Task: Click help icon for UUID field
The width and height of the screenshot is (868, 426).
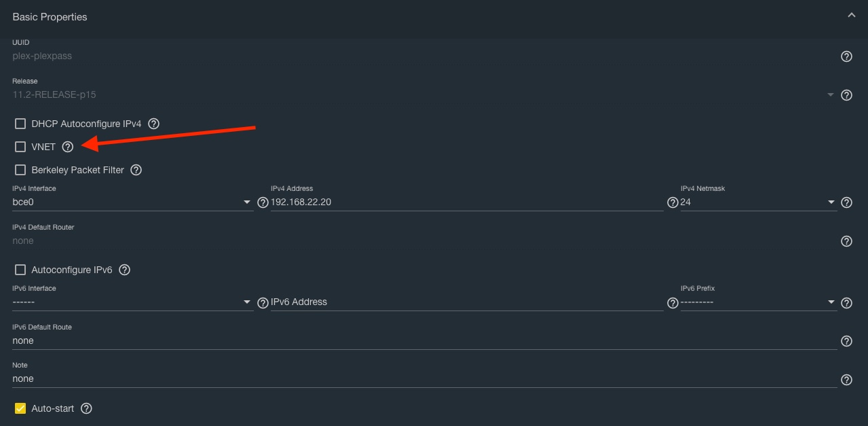Action: click(846, 56)
